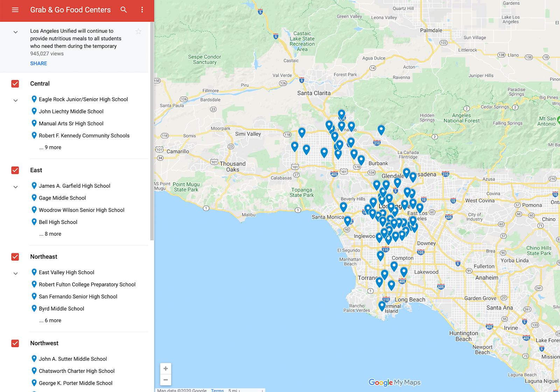560x392 pixels.
Task: Select Robert F. Kennedy Community Schools
Action: (x=84, y=135)
